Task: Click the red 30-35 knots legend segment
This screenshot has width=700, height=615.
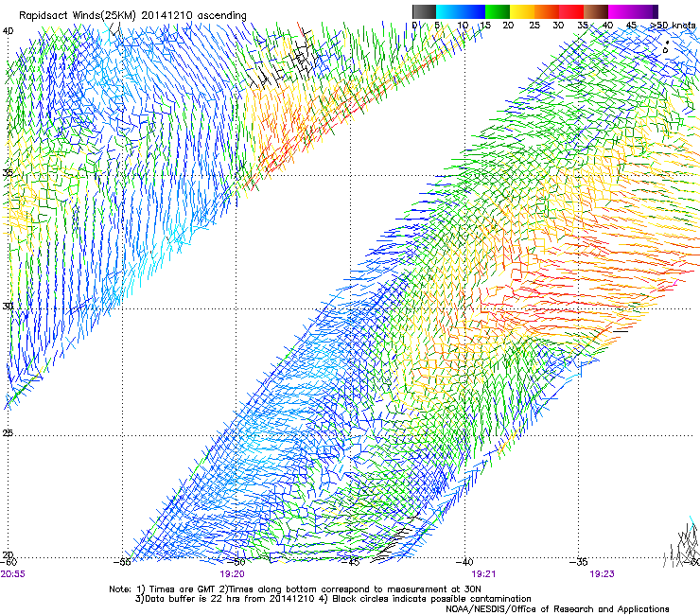Action: (571, 11)
